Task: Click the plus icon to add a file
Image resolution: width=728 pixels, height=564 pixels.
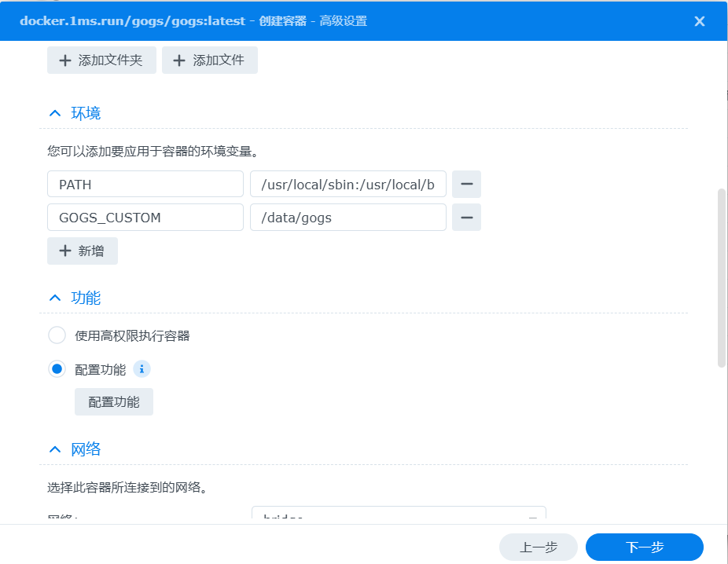Action: [179, 60]
